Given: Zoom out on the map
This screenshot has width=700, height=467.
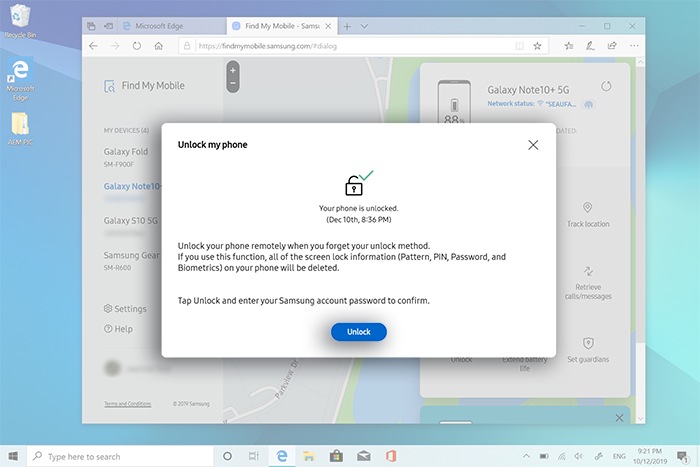Looking at the screenshot, I should pos(233,83).
